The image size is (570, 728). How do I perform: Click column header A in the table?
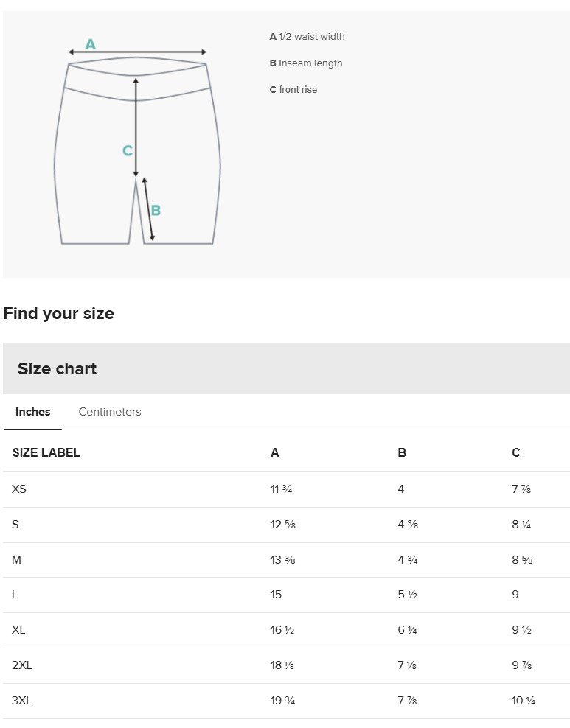[275, 452]
